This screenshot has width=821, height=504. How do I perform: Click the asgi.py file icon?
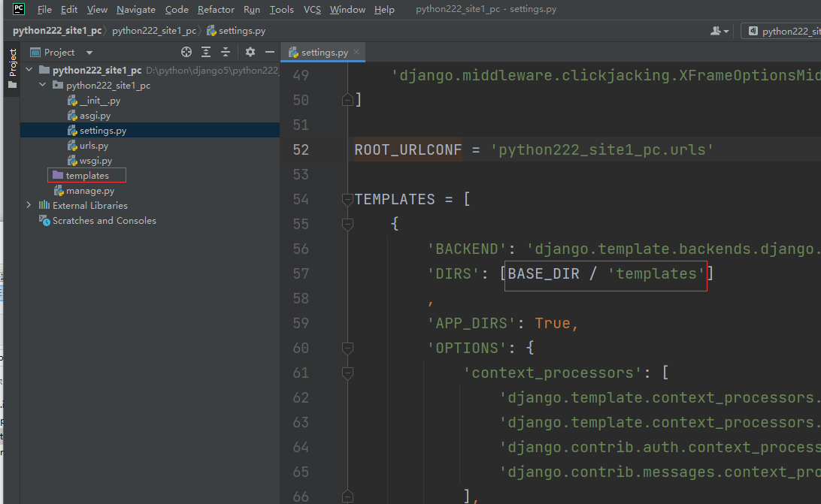(72, 116)
